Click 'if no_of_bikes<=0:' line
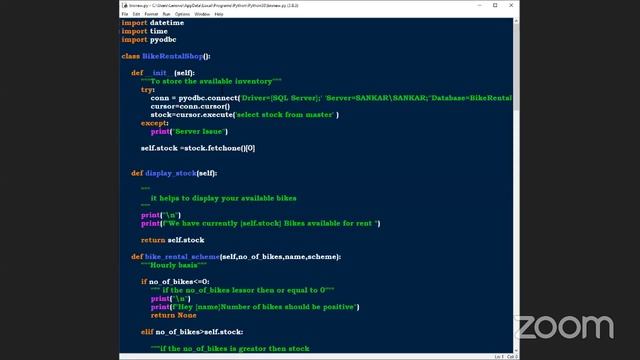The height and width of the screenshot is (360, 640). point(175,282)
